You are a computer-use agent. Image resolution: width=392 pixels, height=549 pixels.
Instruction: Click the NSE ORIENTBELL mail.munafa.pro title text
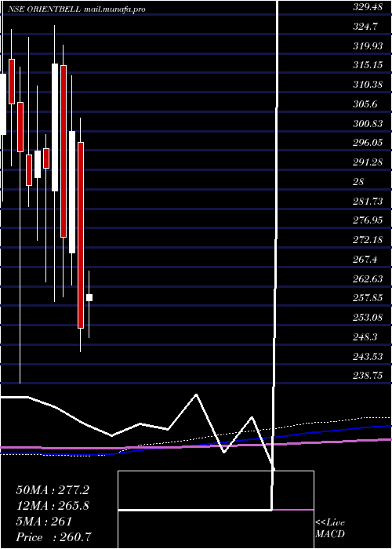(77, 9)
